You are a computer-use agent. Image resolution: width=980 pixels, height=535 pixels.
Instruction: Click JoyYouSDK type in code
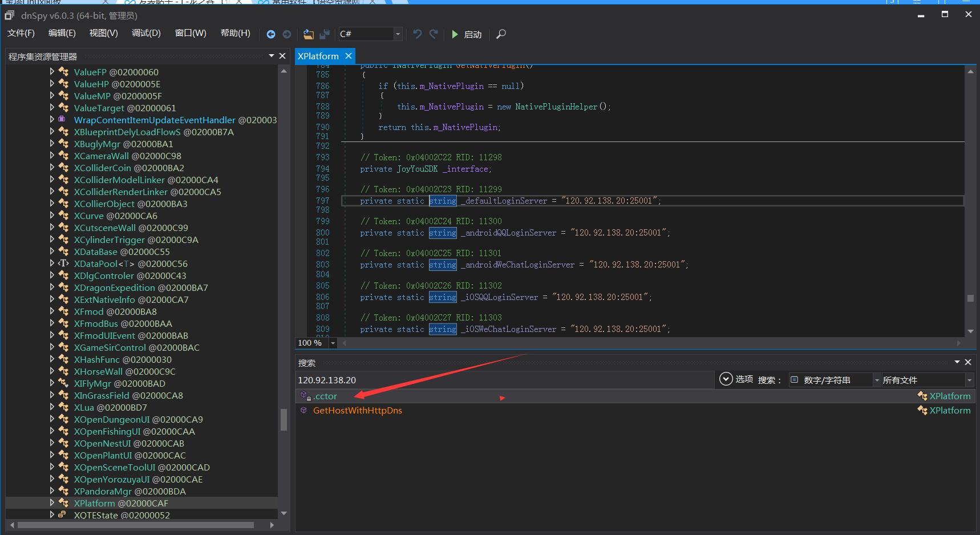[418, 169]
